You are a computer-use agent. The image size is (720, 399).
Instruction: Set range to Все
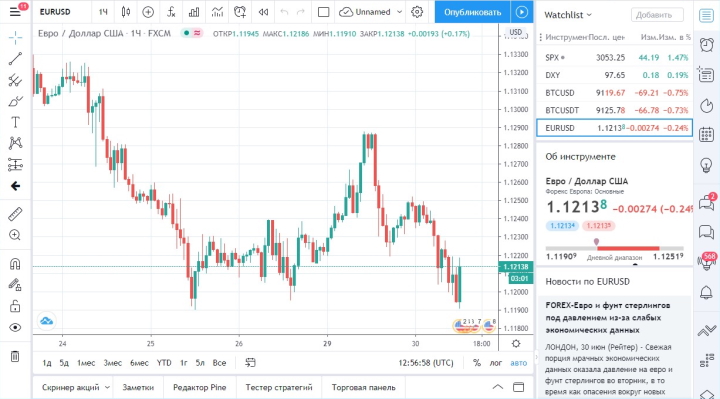coord(219,363)
